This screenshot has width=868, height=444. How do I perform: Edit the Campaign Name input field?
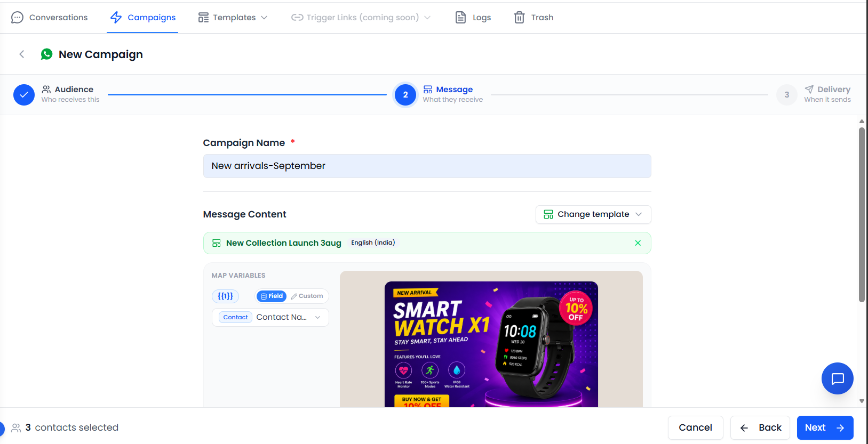coord(427,166)
